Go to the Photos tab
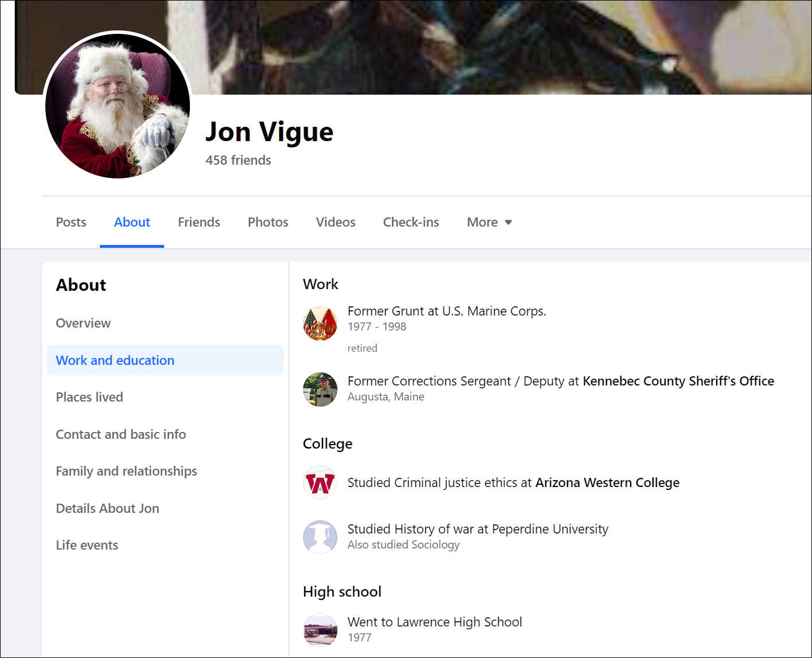Viewport: 812px width, 658px height. pos(268,223)
